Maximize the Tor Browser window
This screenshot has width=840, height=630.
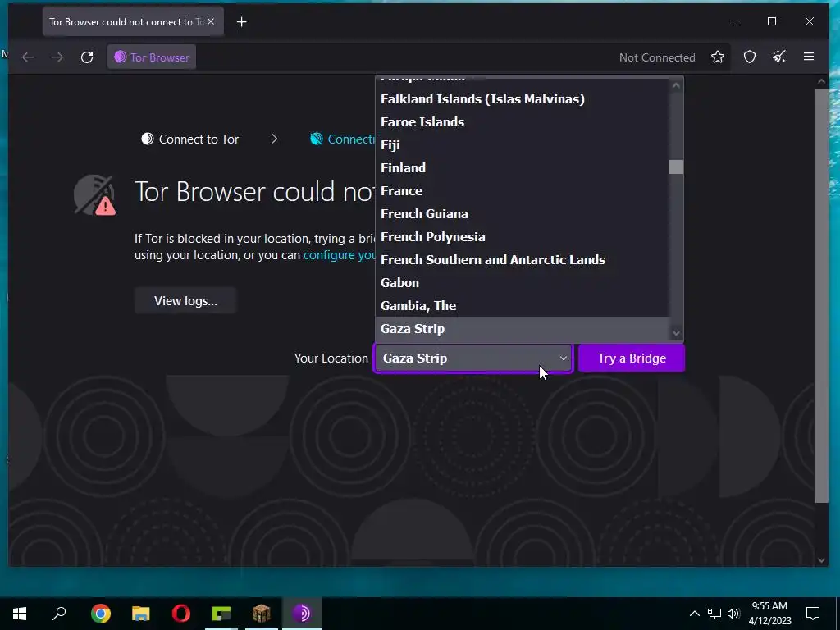pos(772,21)
